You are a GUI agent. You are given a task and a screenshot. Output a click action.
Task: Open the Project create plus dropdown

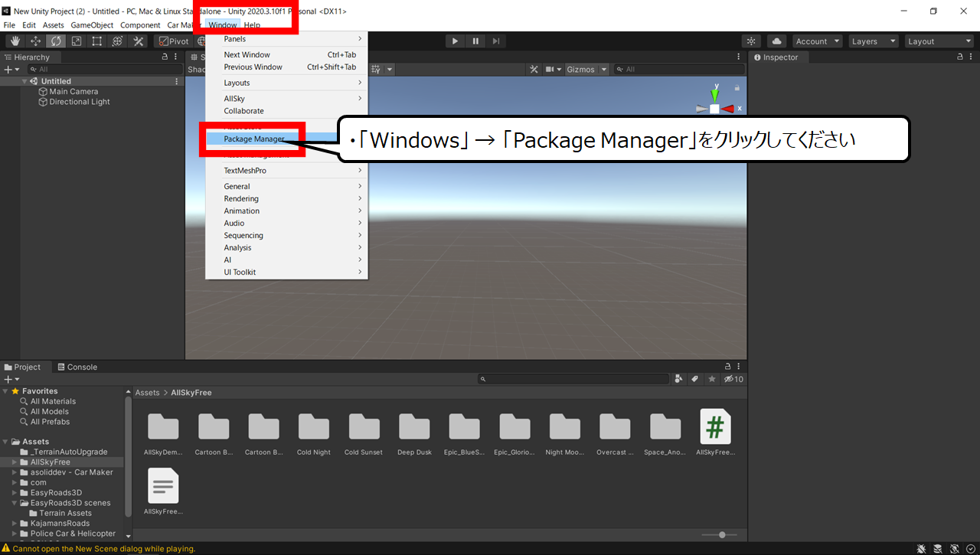point(11,379)
